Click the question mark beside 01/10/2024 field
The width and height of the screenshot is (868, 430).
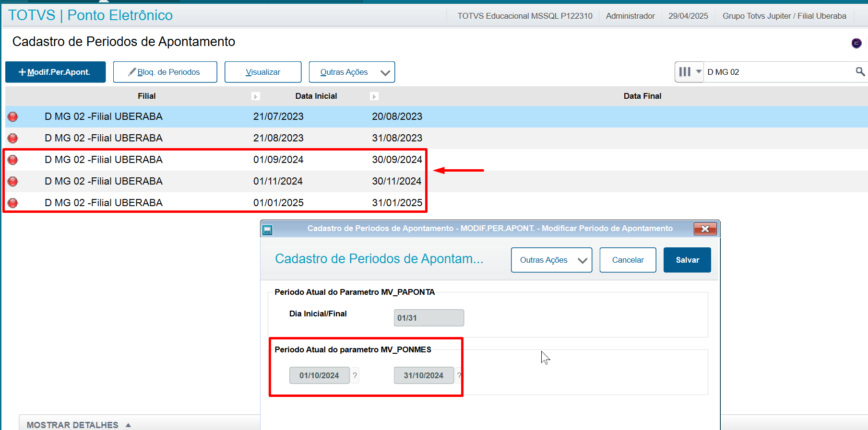(x=355, y=375)
